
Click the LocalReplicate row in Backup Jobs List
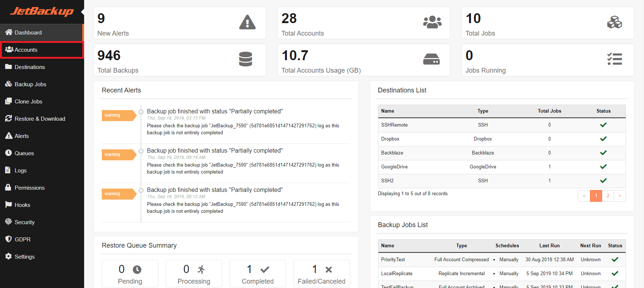(502, 273)
